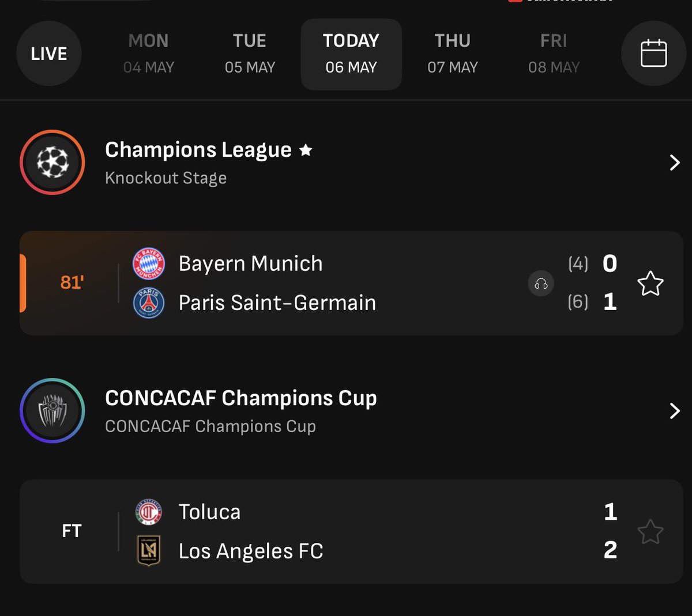Image resolution: width=692 pixels, height=616 pixels.
Task: Favorite the Toluca vs Los Angeles FC match
Action: [650, 532]
